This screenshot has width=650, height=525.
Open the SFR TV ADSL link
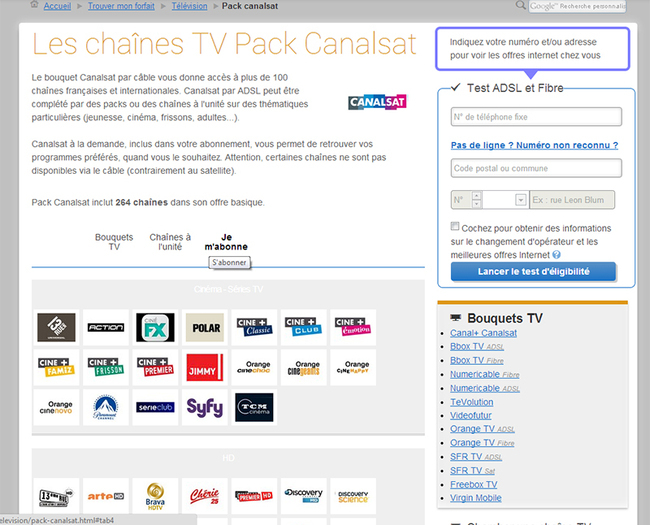476,457
